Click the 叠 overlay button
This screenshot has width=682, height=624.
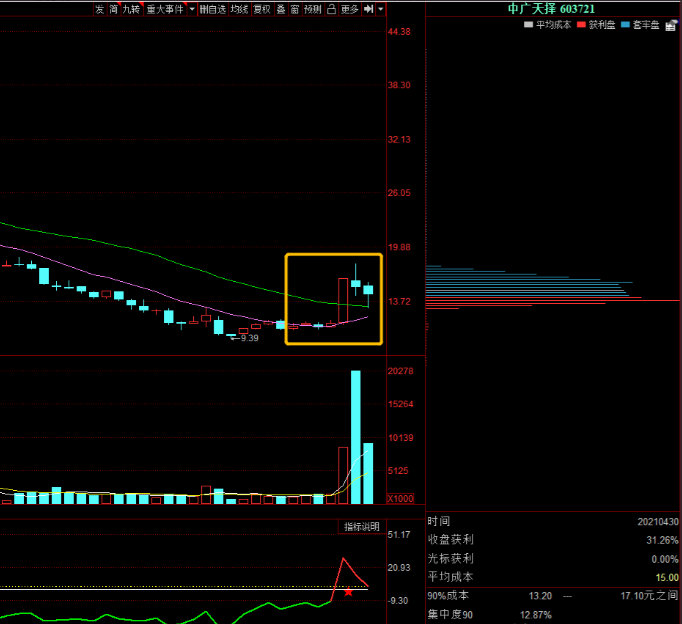(x=281, y=9)
